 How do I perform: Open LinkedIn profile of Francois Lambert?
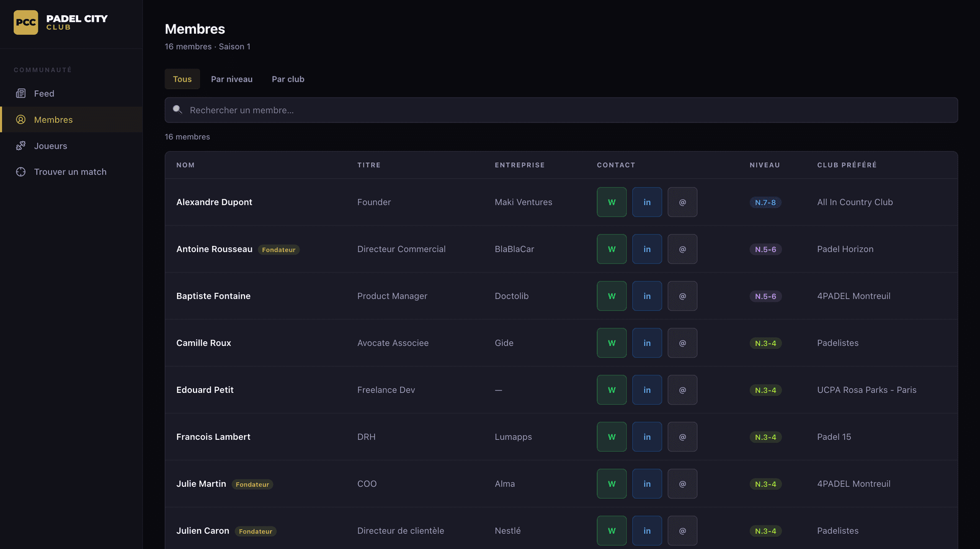click(x=647, y=437)
